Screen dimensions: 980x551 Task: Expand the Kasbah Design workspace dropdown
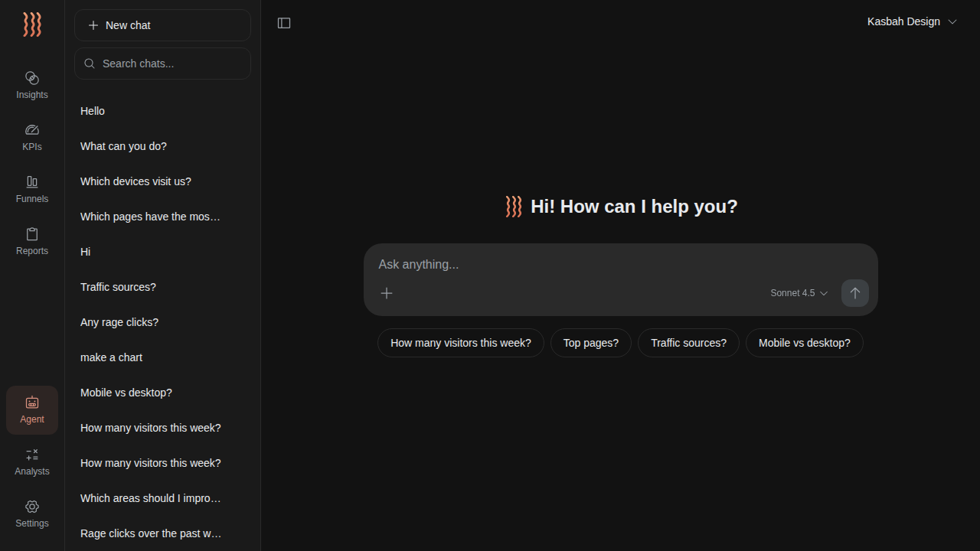pyautogui.click(x=912, y=21)
